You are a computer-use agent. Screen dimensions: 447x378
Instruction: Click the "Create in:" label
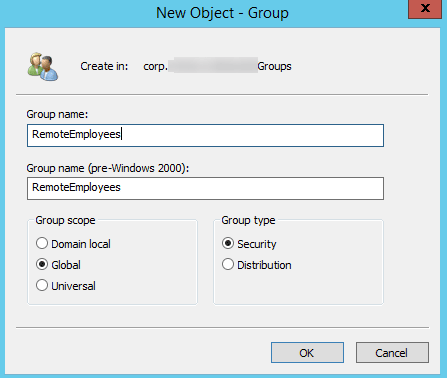coord(104,66)
